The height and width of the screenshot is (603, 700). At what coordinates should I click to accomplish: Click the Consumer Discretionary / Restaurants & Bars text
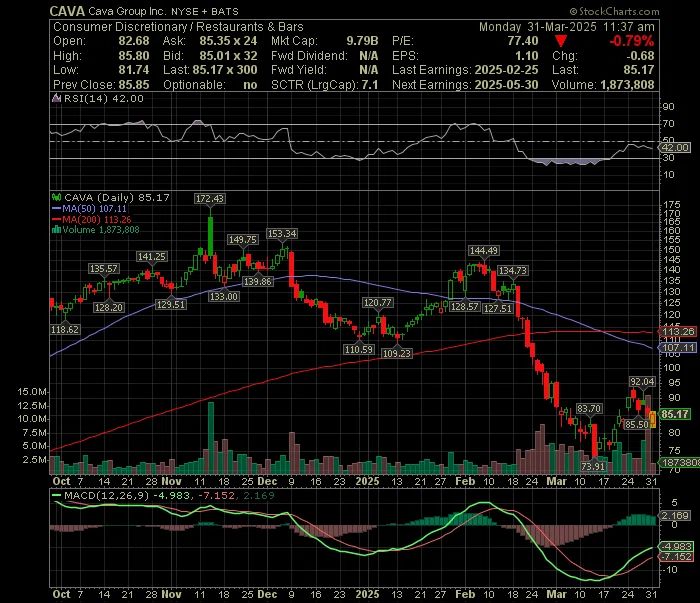(x=178, y=27)
